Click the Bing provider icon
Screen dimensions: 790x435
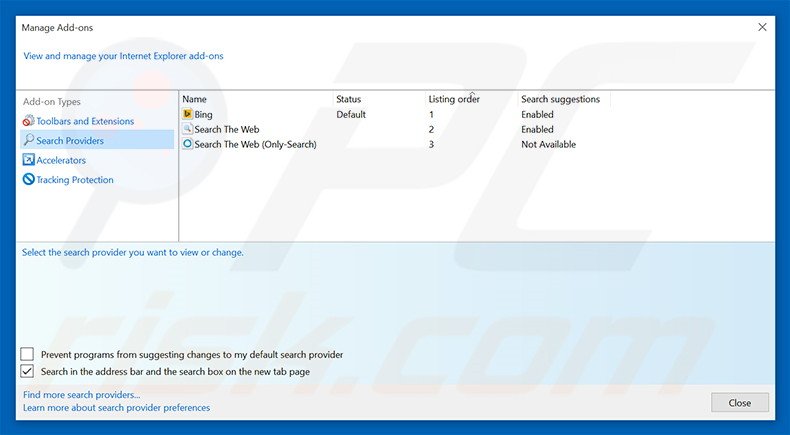click(187, 114)
